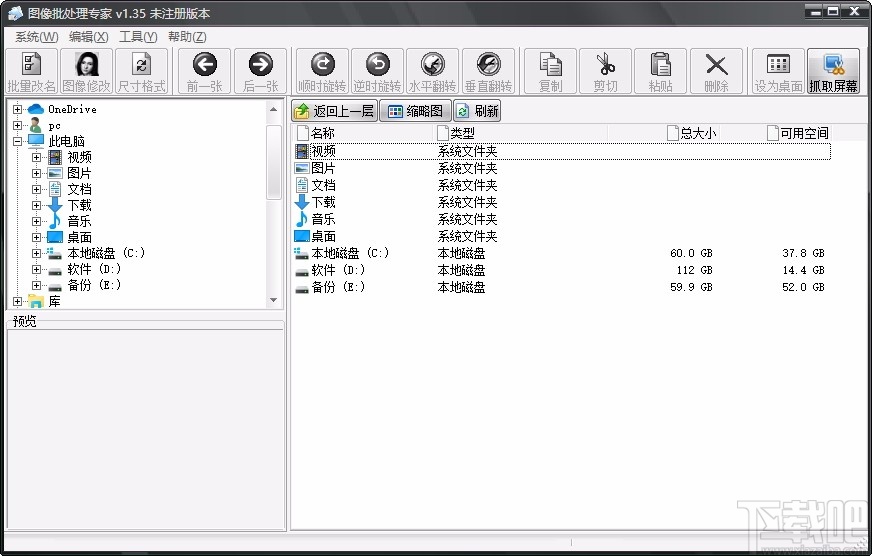Open the image modify (图像修改) tool
The width and height of the screenshot is (872, 556).
[x=86, y=71]
